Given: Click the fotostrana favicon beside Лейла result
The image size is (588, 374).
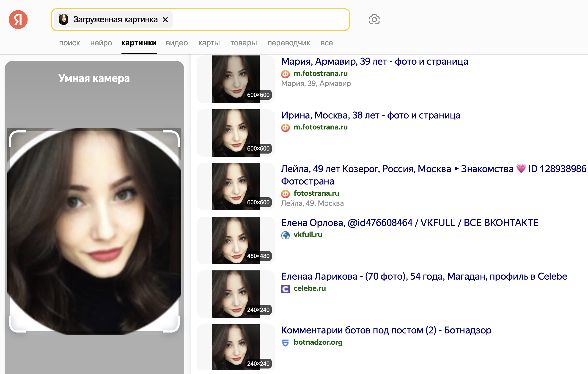Looking at the screenshot, I should pyautogui.click(x=285, y=194).
